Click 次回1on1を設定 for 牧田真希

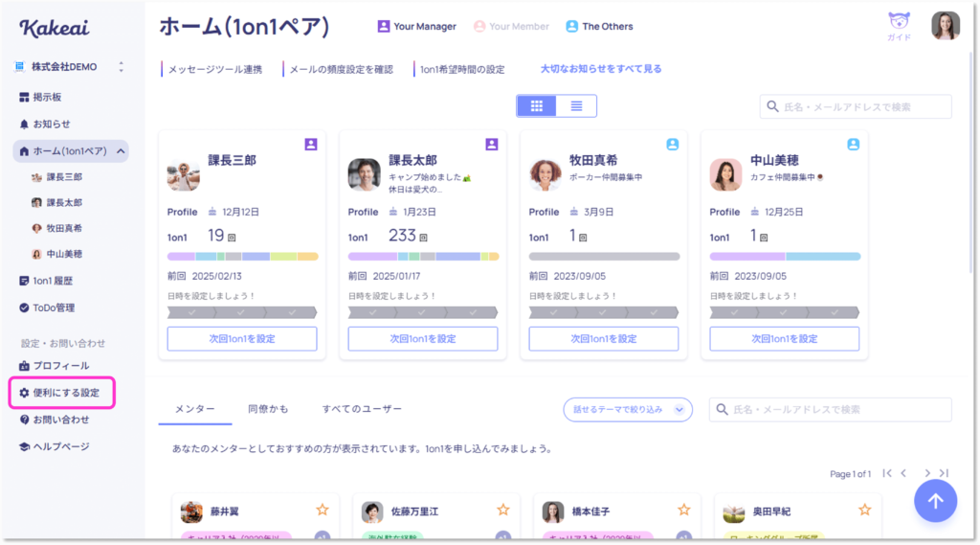click(604, 338)
